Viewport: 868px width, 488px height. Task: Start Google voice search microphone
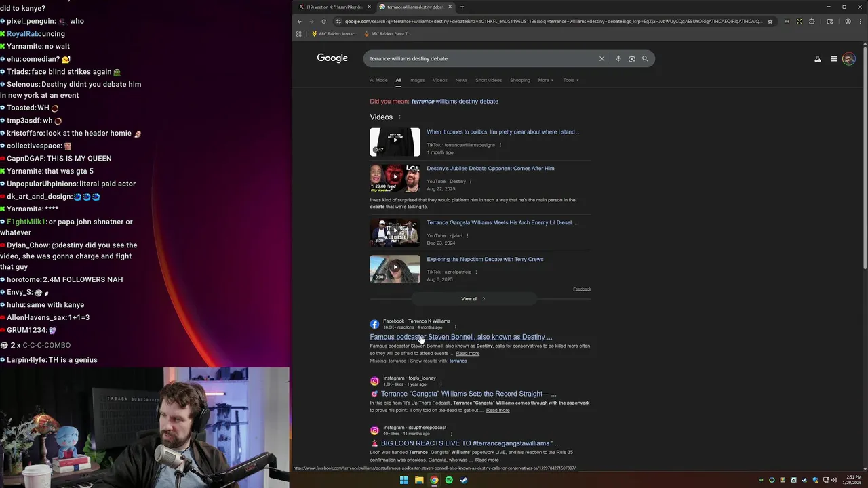pyautogui.click(x=618, y=58)
